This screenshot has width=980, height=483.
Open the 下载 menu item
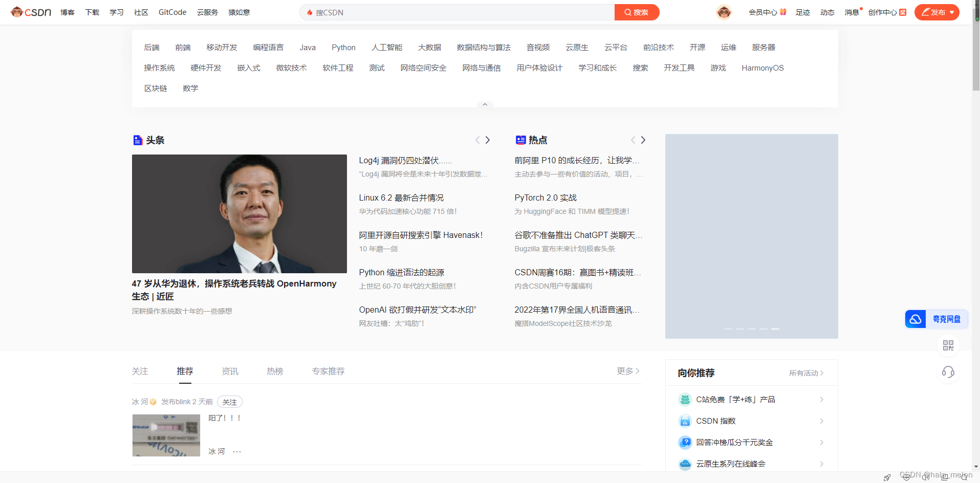pos(92,12)
